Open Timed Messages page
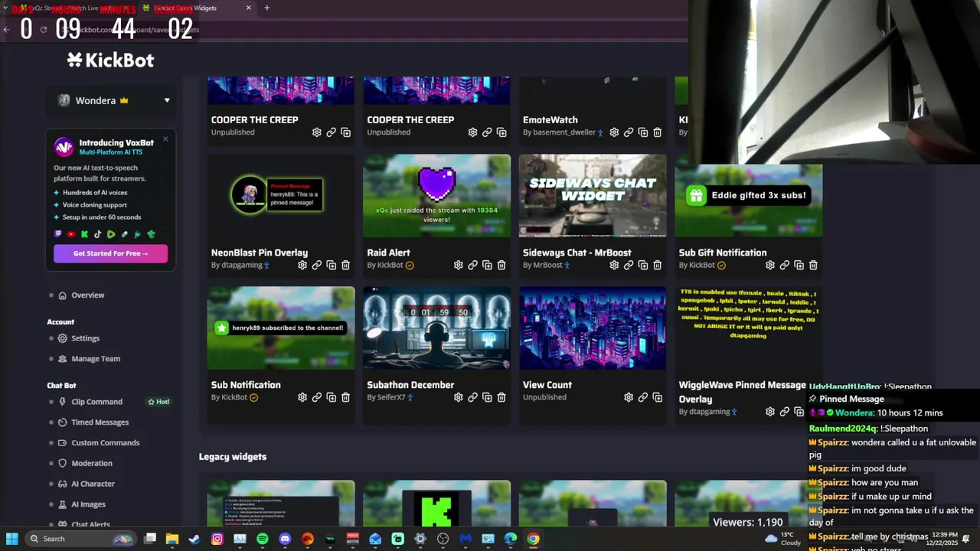The image size is (980, 551). point(100,422)
